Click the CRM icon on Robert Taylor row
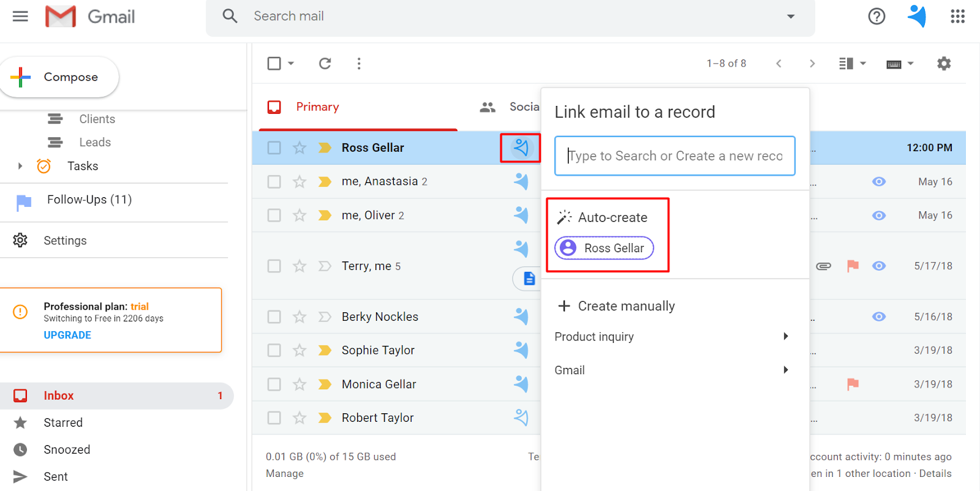Image resolution: width=980 pixels, height=491 pixels. click(x=521, y=418)
